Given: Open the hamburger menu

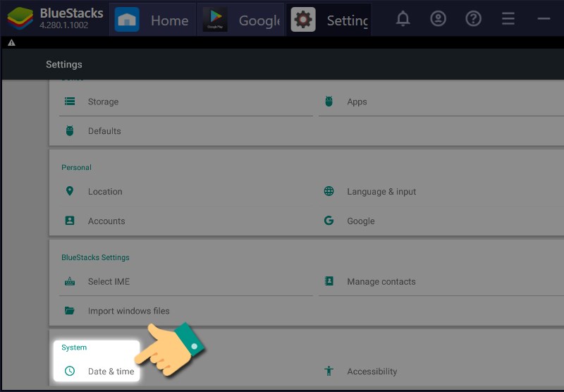Looking at the screenshot, I should [508, 18].
